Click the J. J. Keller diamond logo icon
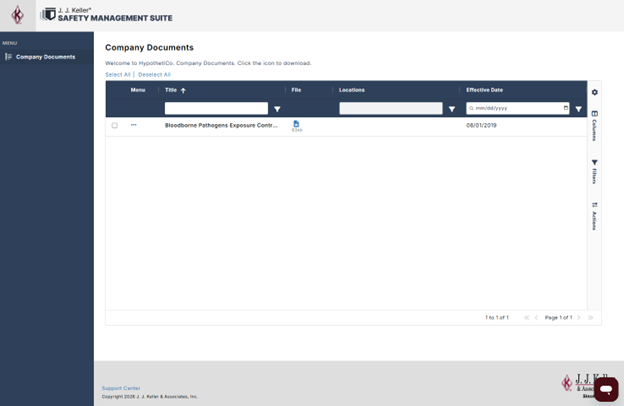 [18, 15]
